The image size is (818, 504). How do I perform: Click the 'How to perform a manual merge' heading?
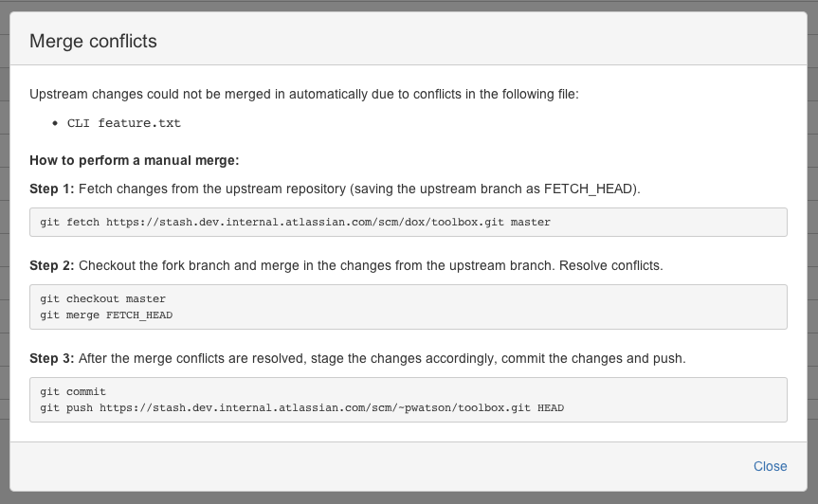coord(134,160)
